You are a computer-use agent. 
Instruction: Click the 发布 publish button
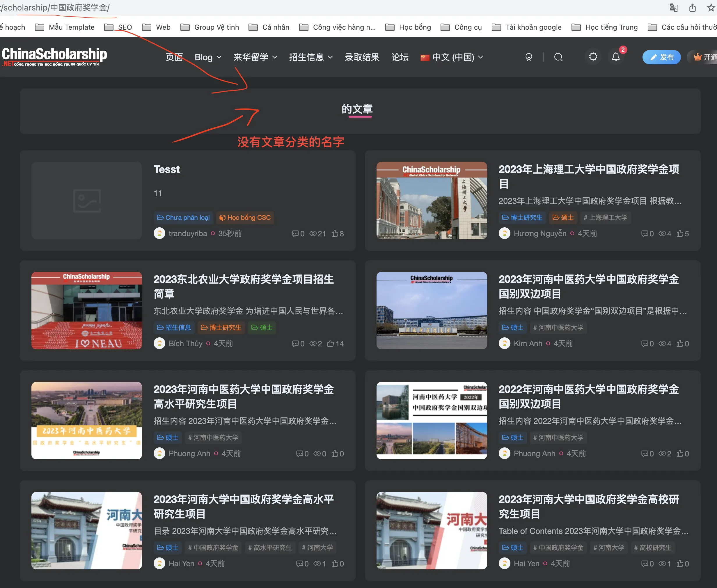(x=661, y=57)
